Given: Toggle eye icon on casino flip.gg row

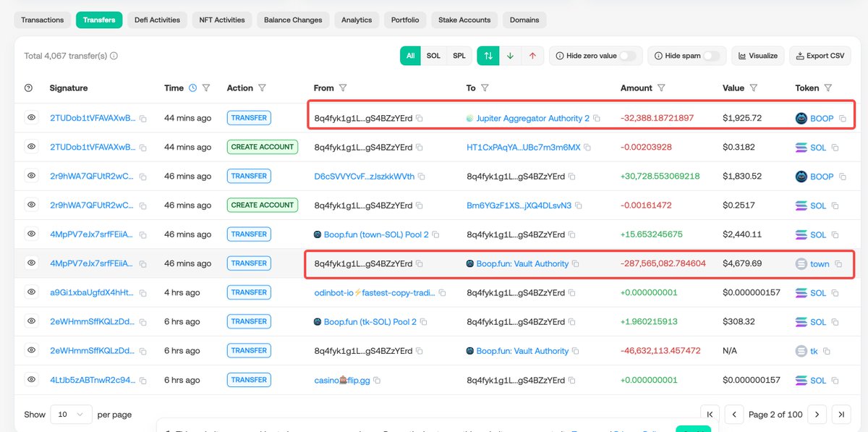Looking at the screenshot, I should pyautogui.click(x=31, y=379).
